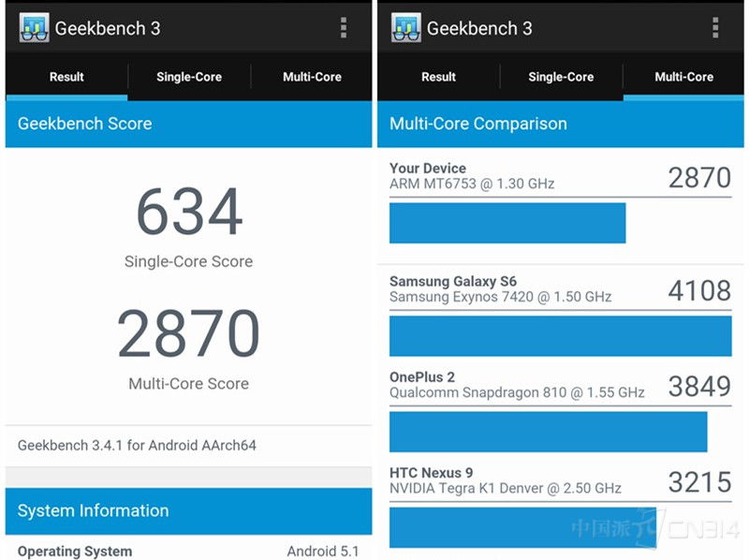This screenshot has width=749, height=560.
Task: Tap the Samsung Galaxy S6 score bar
Action: point(560,336)
